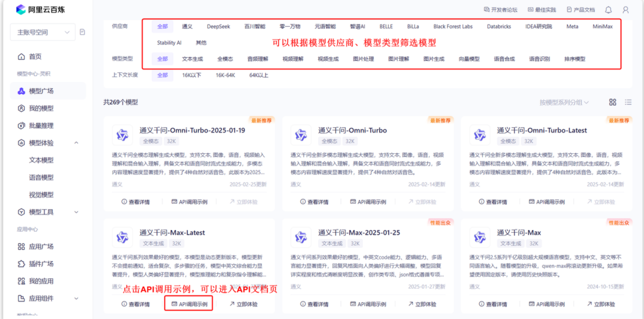Click the document icon beside 主账号空间
This screenshot has height=319, width=644.
point(82,32)
